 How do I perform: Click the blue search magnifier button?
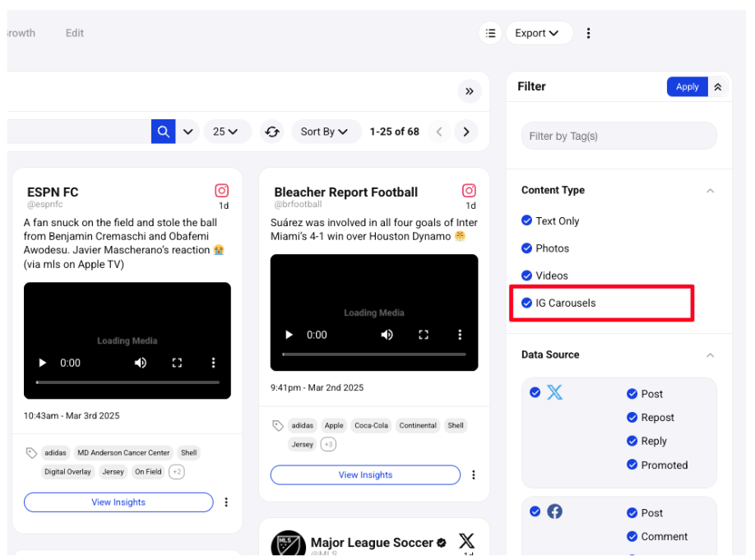click(163, 132)
